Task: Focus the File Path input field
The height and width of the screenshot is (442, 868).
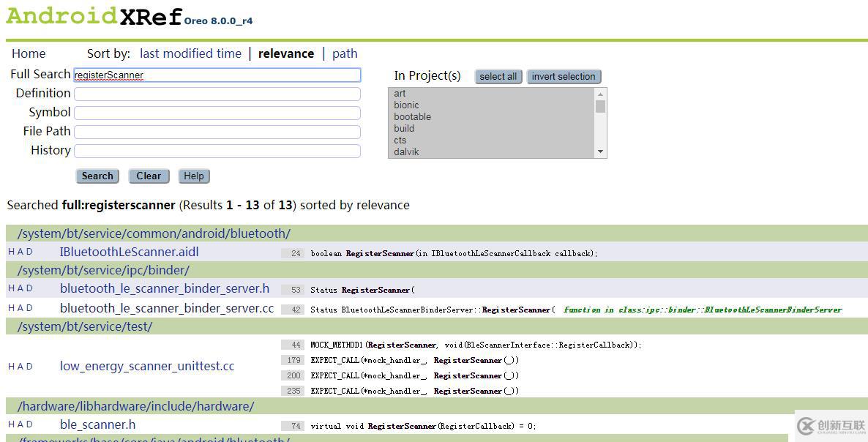Action: 217,132
